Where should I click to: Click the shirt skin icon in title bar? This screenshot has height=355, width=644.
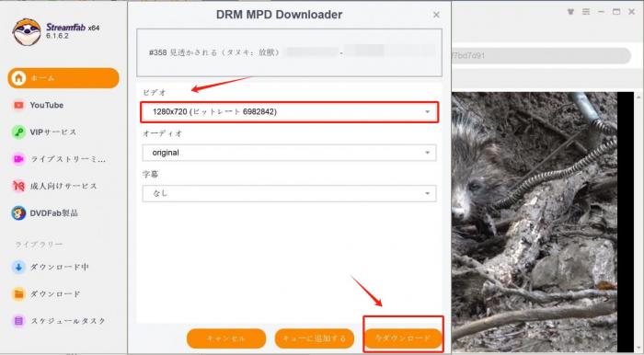point(570,12)
